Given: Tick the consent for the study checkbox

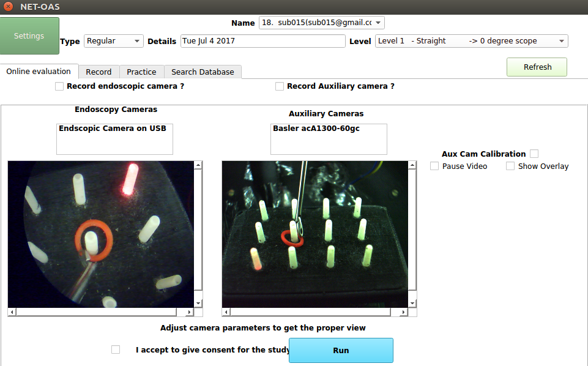Looking at the screenshot, I should pyautogui.click(x=116, y=349).
